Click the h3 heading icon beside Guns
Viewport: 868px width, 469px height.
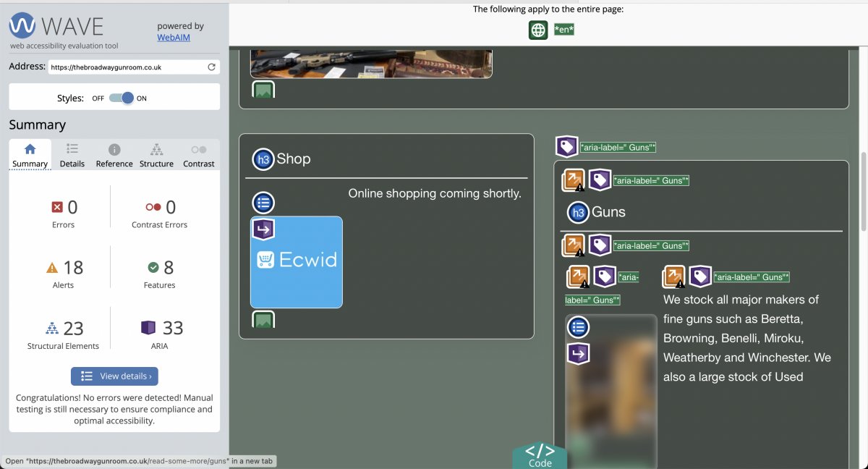click(578, 213)
